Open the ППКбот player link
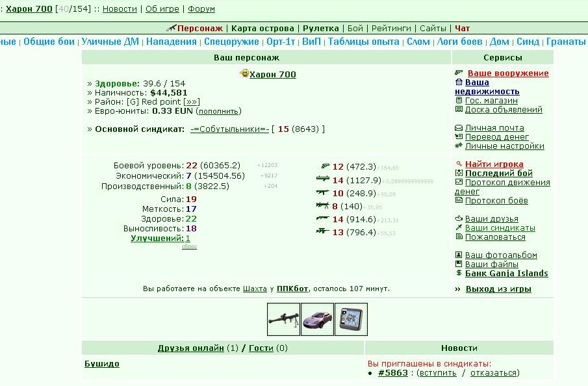Image resolution: width=588 pixels, height=386 pixels. (292, 289)
